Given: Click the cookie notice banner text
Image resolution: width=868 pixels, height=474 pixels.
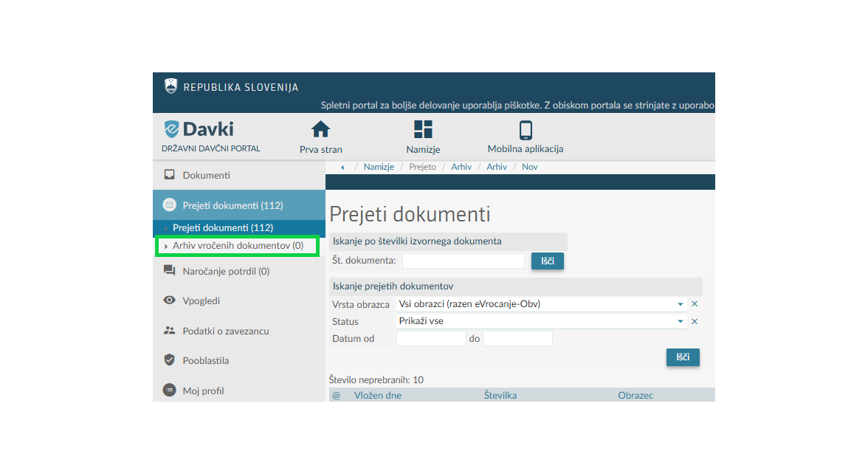Looking at the screenshot, I should 517,105.
